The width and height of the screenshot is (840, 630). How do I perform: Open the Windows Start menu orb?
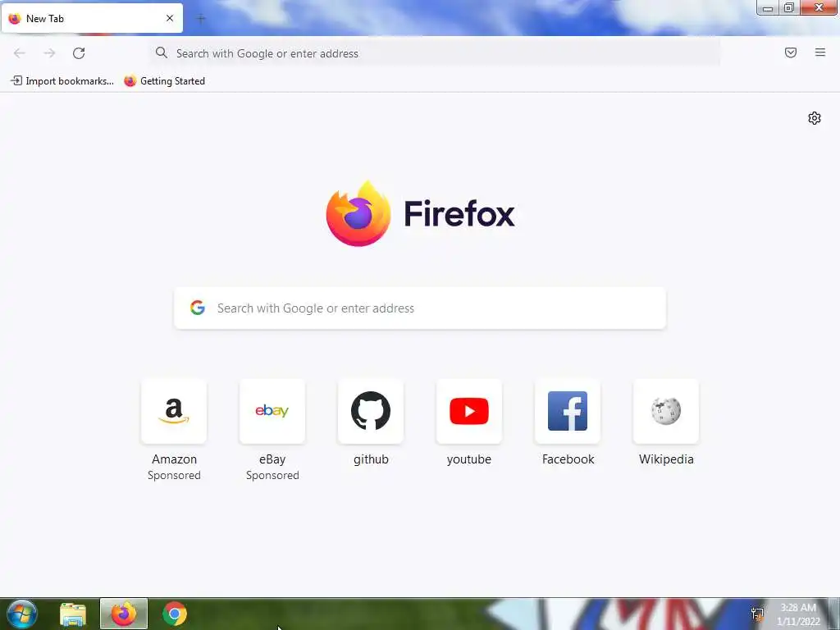click(22, 614)
